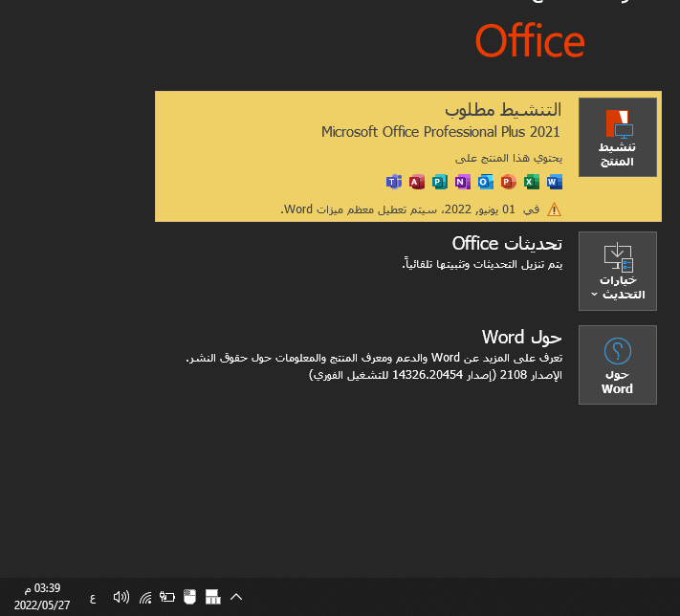
Task: Click the 'حول Word' section heading
Action: coord(521,338)
